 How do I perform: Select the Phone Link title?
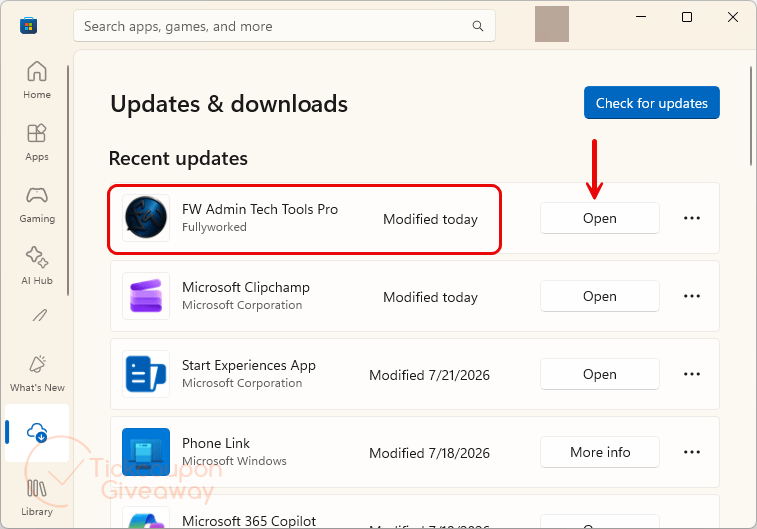tap(216, 443)
